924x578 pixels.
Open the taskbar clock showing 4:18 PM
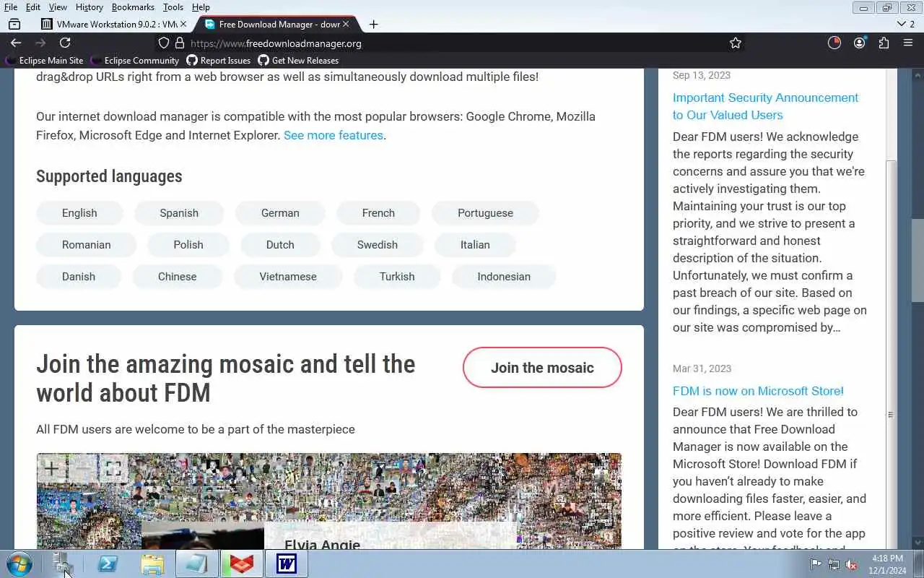pos(887,564)
